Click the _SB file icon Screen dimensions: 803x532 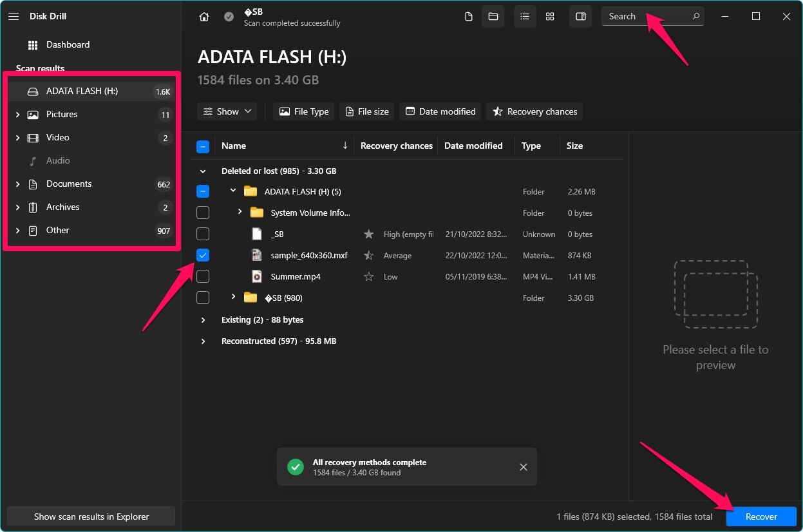click(257, 234)
